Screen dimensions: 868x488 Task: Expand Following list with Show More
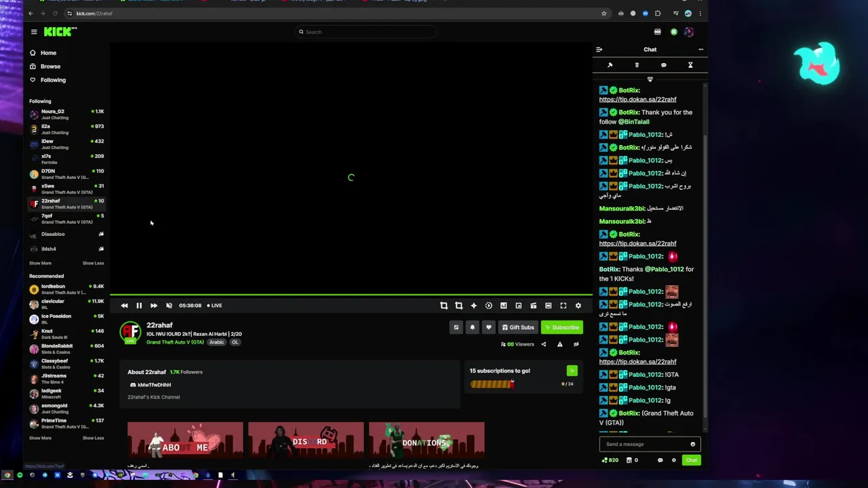[40, 263]
